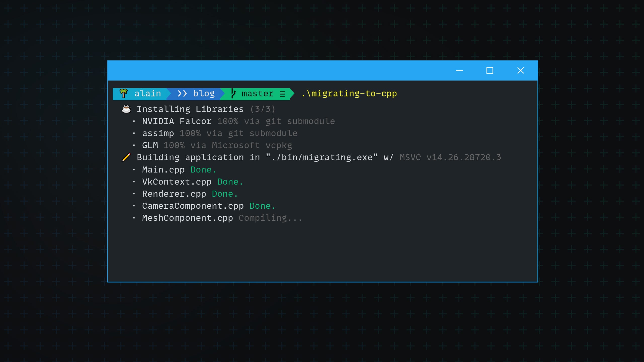Click 100% via Microsoft vcpkg text
The width and height of the screenshot is (644, 362).
tap(228, 145)
